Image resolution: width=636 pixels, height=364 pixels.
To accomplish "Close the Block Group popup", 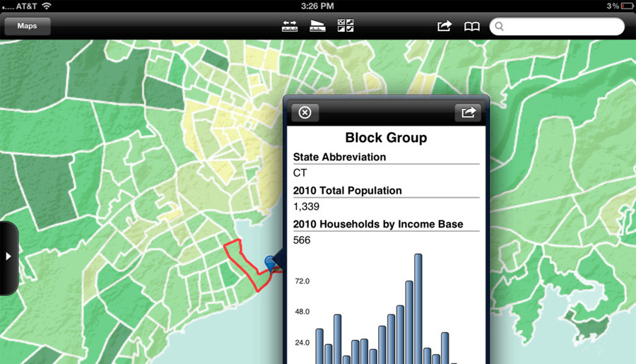I will 305,112.
